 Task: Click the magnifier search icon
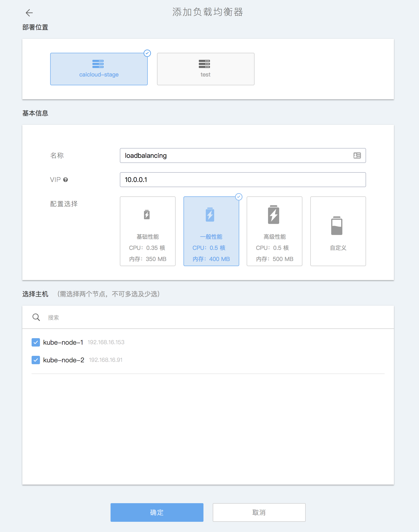[36, 317]
